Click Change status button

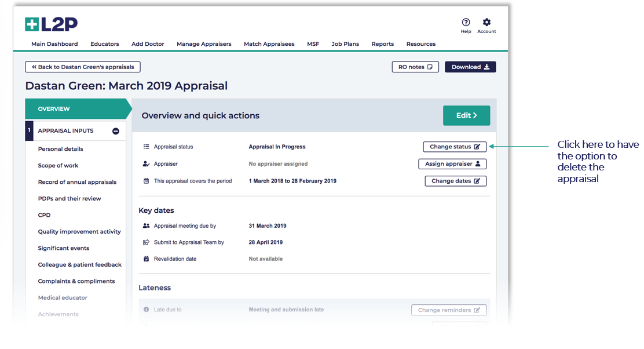coord(455,147)
